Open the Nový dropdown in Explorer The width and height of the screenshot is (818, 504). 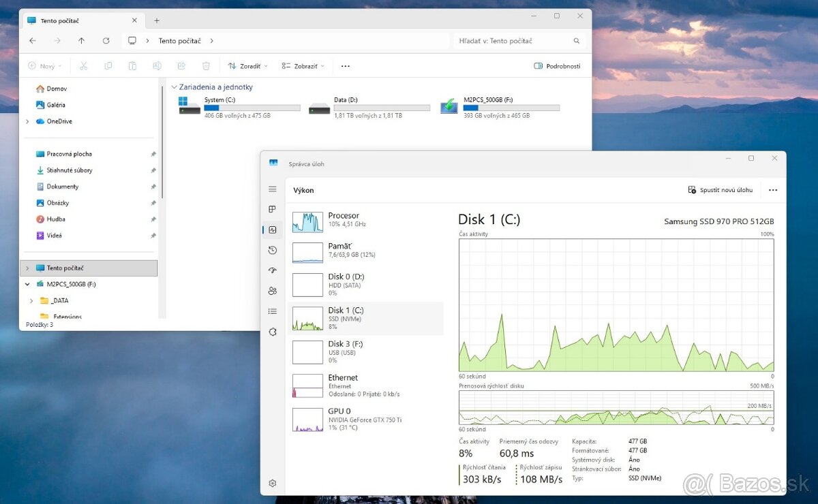(x=45, y=66)
